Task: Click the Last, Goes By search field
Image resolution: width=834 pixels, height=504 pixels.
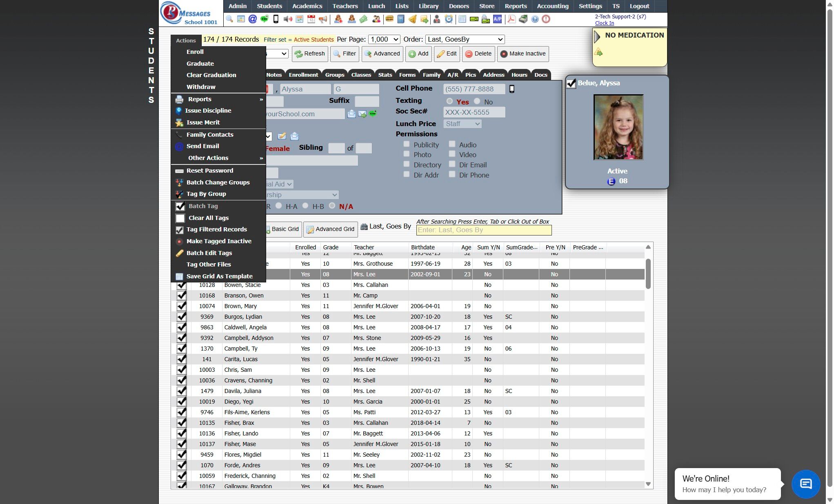Action: (484, 230)
